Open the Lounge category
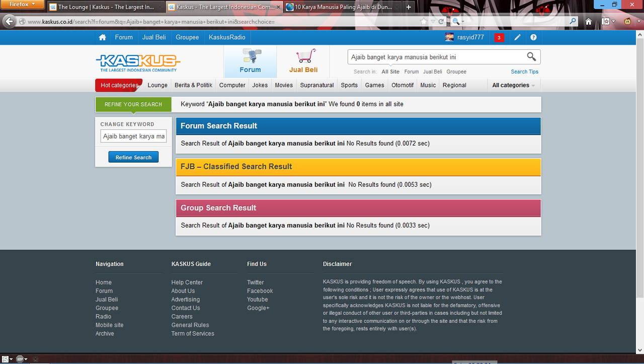This screenshot has width=644, height=364. tap(157, 85)
